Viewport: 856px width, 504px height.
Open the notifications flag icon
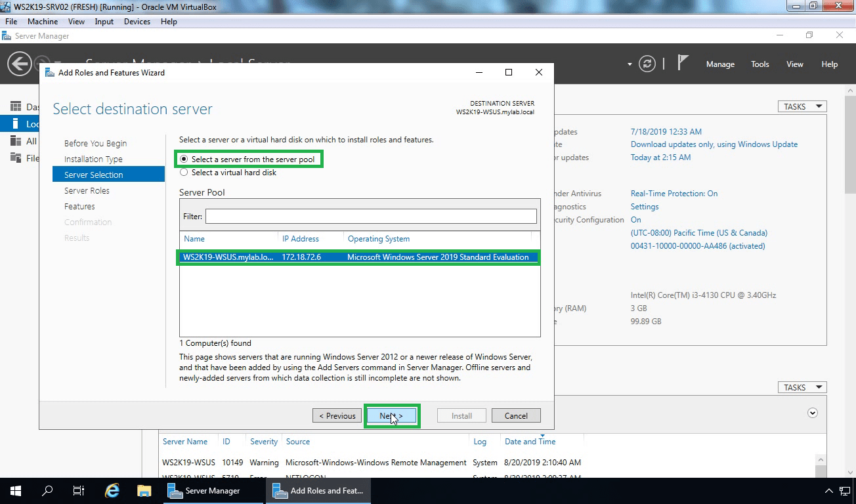683,63
